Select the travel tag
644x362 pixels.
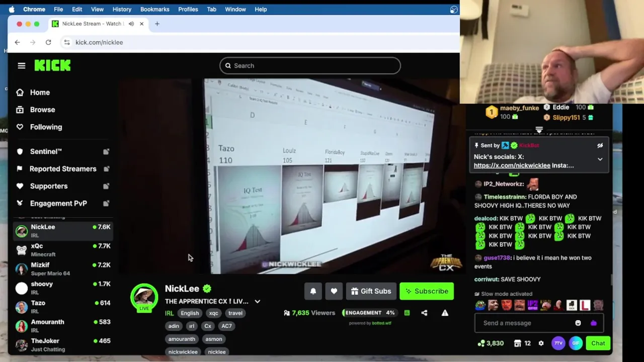coord(235,313)
